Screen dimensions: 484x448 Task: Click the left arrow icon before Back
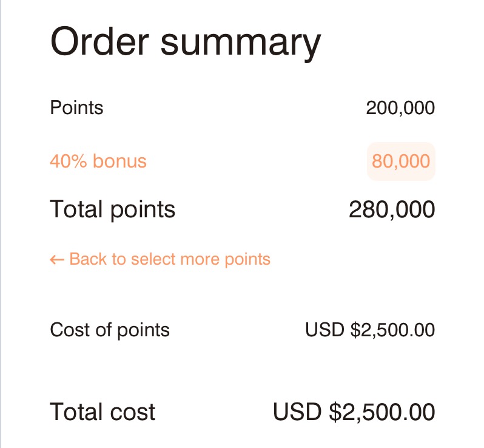point(57,260)
